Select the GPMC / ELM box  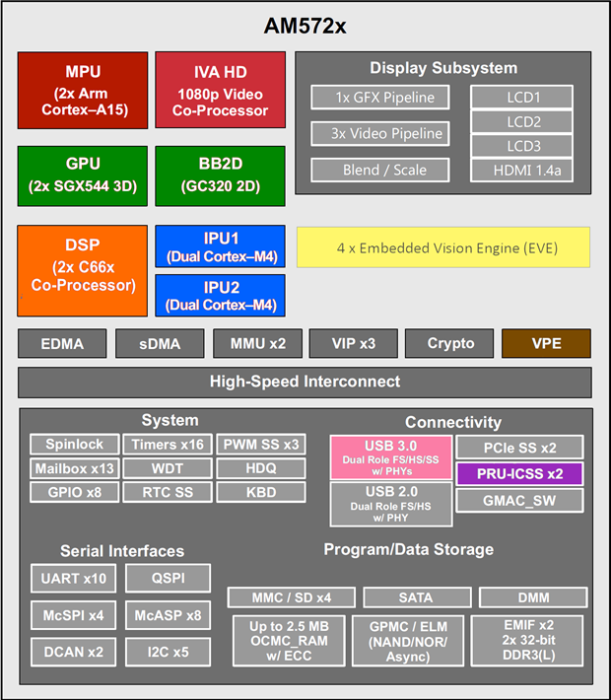(x=407, y=641)
